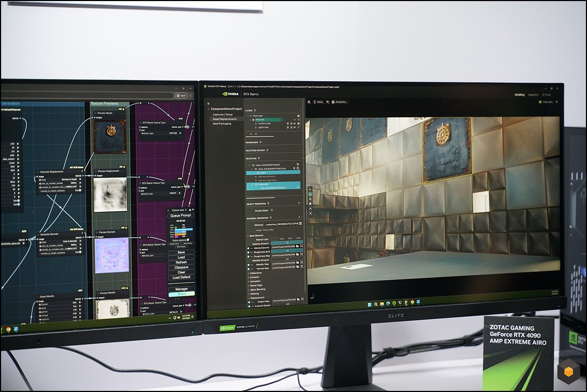The image size is (587, 392).
Task: Toggle visibility eye of Lights.usda layer
Action: [x=295, y=127]
